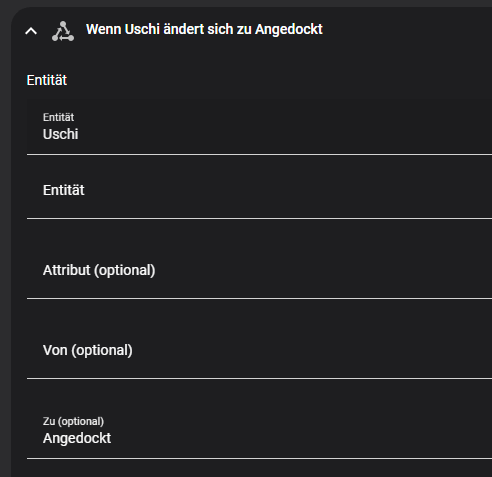The image size is (492, 477).
Task: Click the Von (optional) placeholder text
Action: click(88, 350)
